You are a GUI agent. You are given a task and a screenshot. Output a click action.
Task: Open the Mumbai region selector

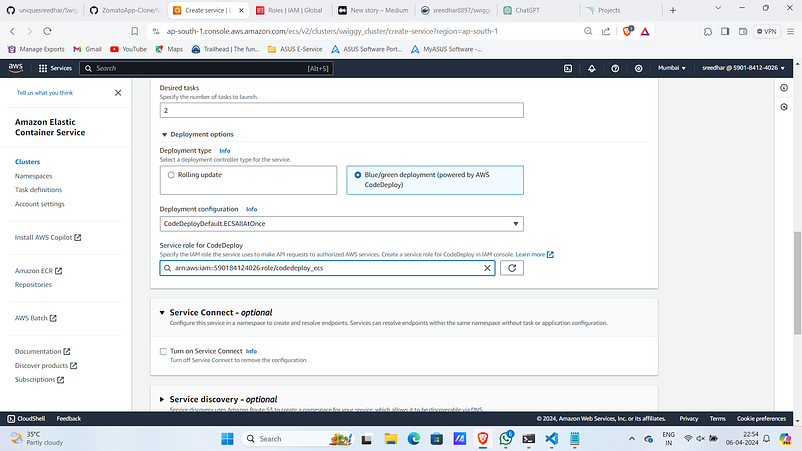tap(672, 68)
